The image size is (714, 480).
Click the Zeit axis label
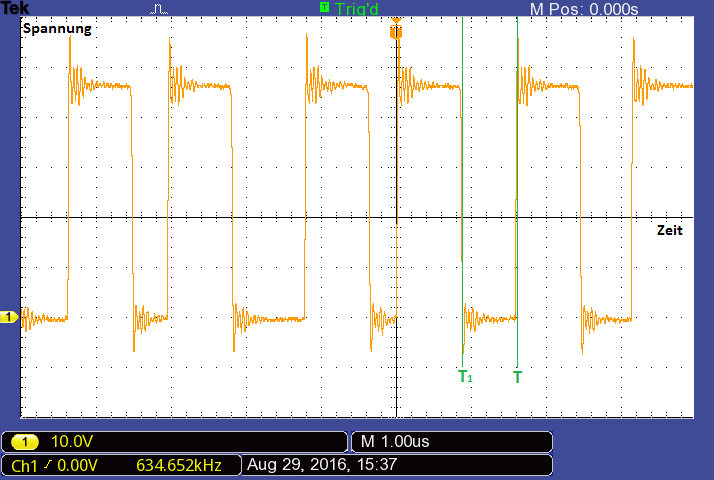click(669, 230)
